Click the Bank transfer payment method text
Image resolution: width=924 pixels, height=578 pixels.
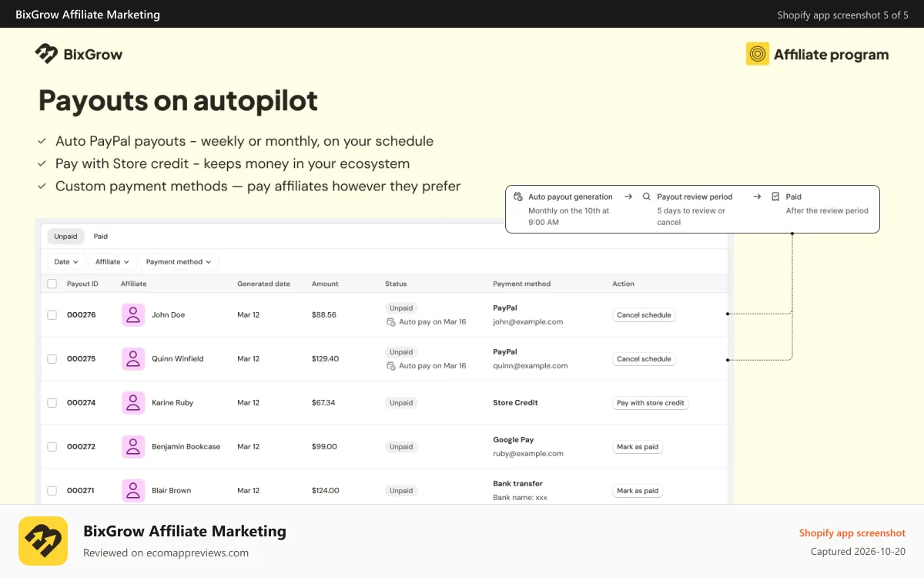point(517,483)
